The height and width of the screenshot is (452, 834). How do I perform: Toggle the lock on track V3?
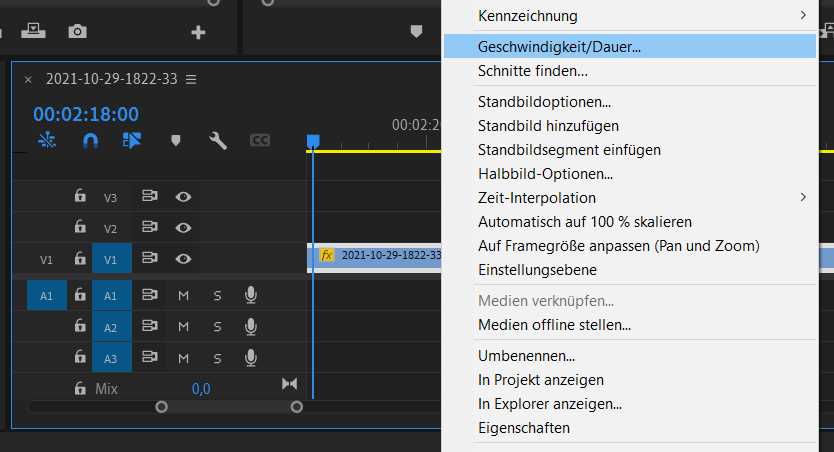coord(80,197)
